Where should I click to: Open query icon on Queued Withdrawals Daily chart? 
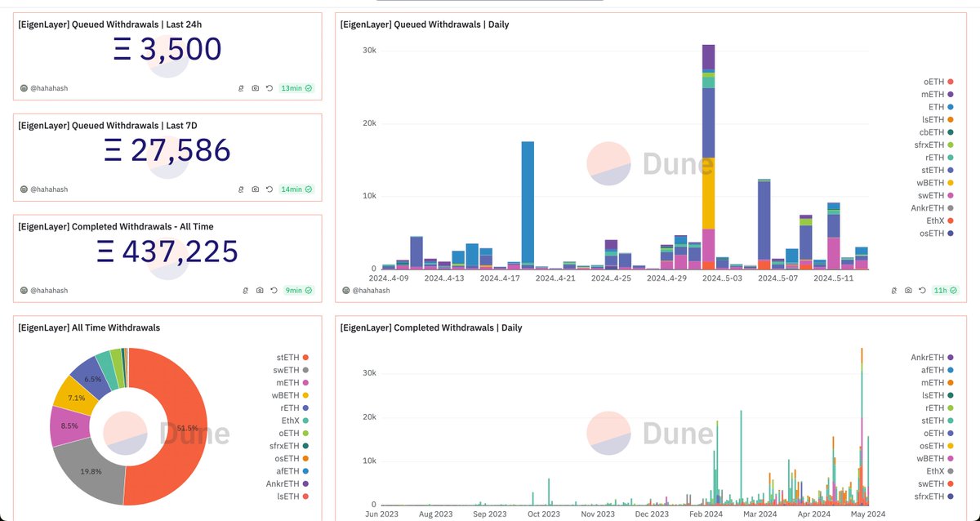point(893,290)
